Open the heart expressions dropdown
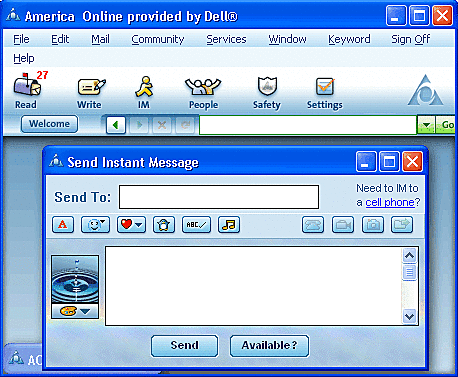The image size is (458, 377). 131,225
